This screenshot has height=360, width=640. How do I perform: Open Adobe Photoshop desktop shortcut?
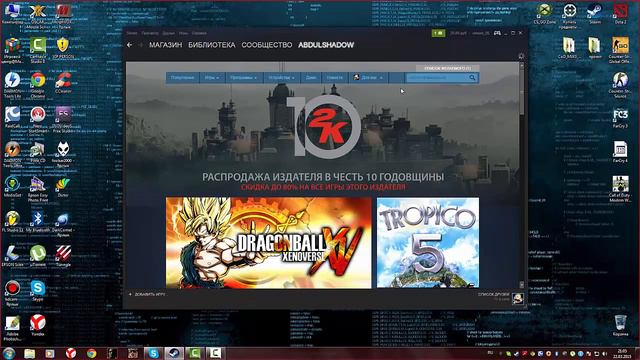pos(12,329)
